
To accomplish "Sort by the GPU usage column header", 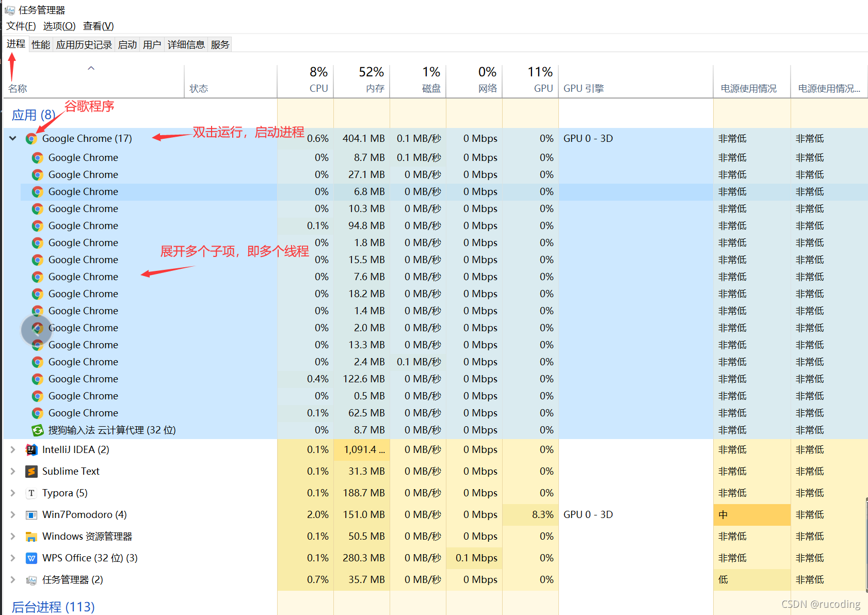I will [x=531, y=82].
